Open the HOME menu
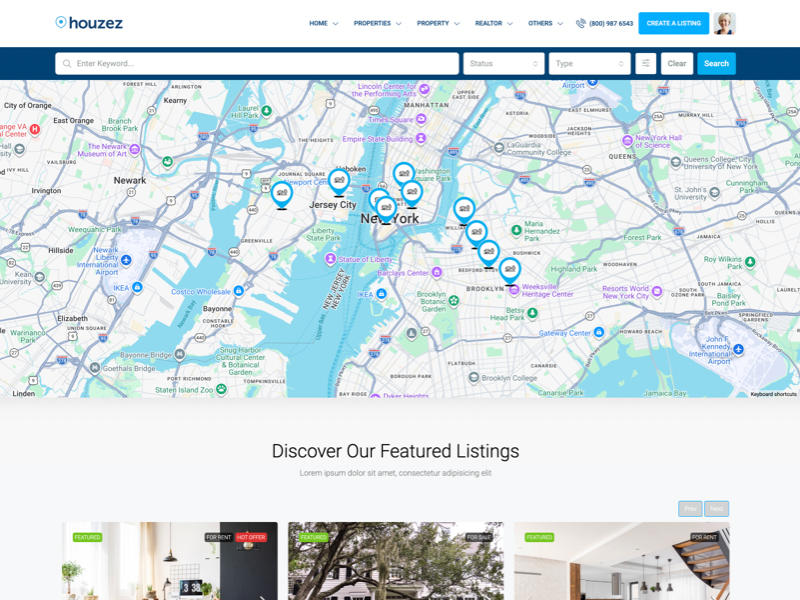The width and height of the screenshot is (800, 600). [323, 23]
